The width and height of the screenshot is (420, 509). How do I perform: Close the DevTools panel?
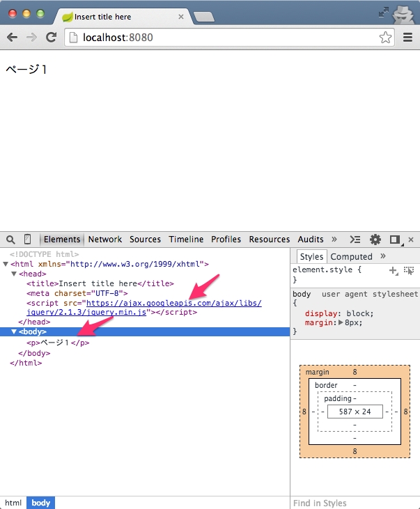411,240
